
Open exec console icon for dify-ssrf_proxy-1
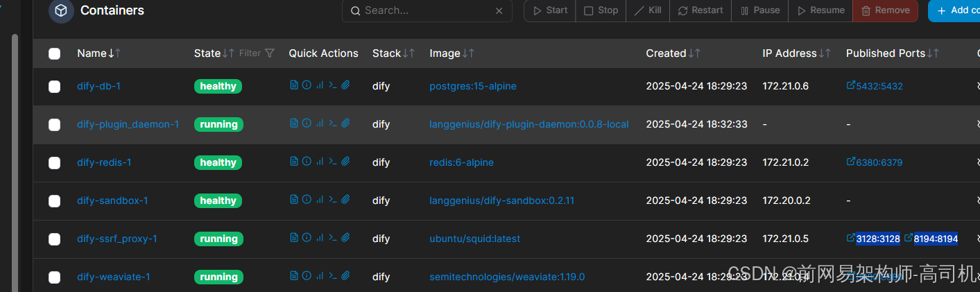coord(333,238)
